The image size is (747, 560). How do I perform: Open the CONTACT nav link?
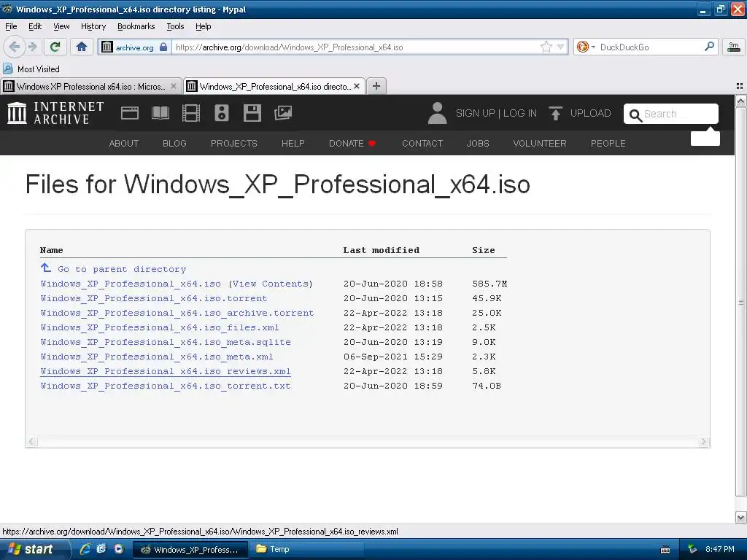[x=422, y=144]
